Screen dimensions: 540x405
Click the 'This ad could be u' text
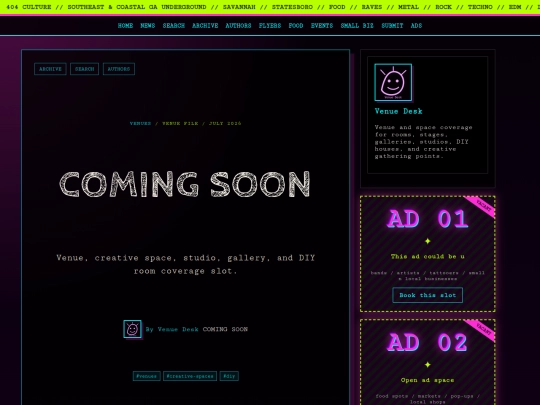428,257
